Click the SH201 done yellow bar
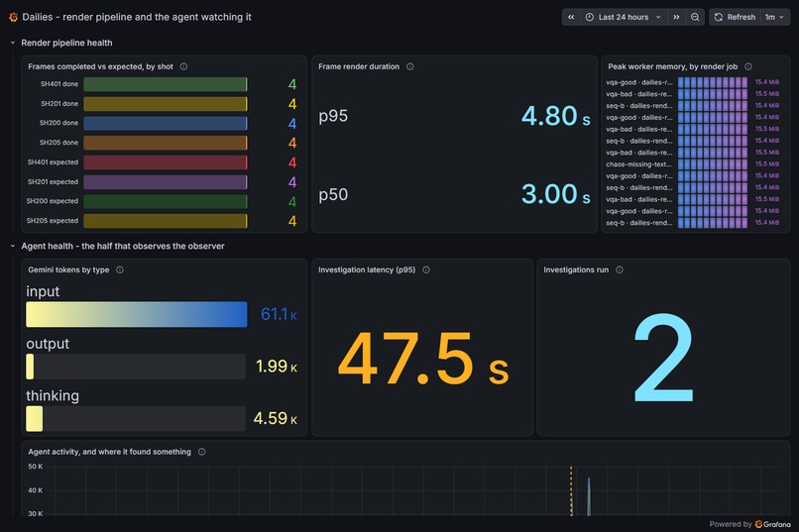This screenshot has width=799, height=532. coord(166,104)
